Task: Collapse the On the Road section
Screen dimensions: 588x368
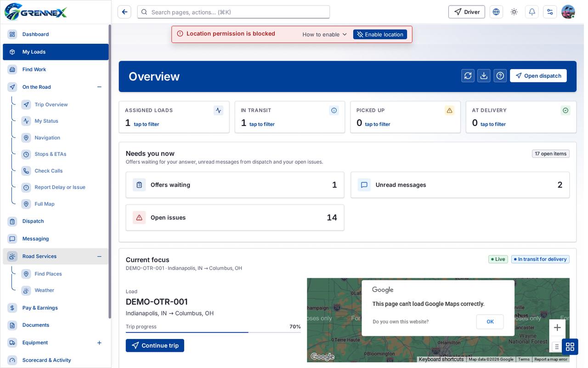Action: click(99, 87)
